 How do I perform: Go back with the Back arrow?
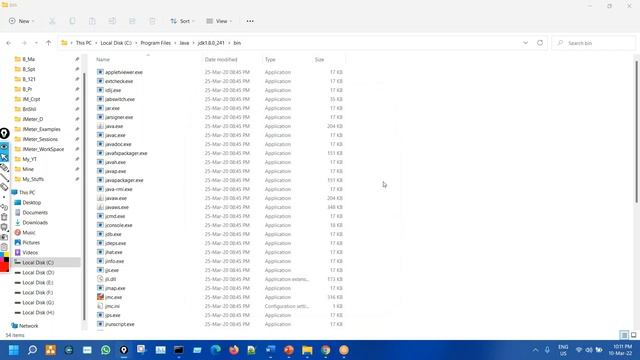coord(9,43)
